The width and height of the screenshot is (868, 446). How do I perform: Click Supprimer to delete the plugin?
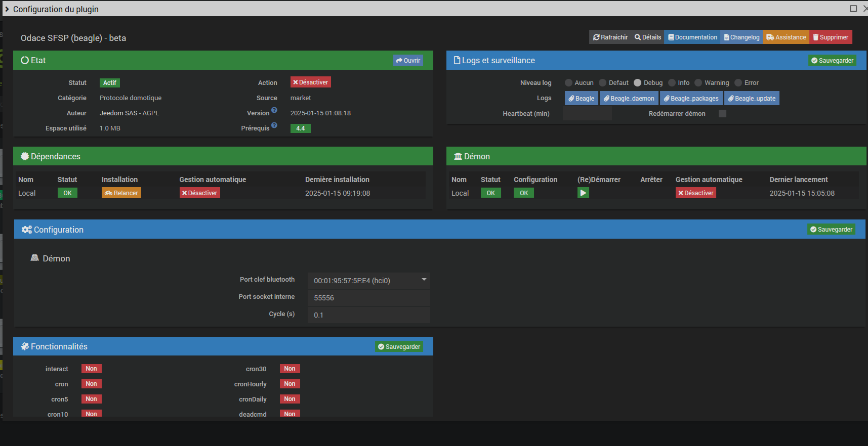831,37
